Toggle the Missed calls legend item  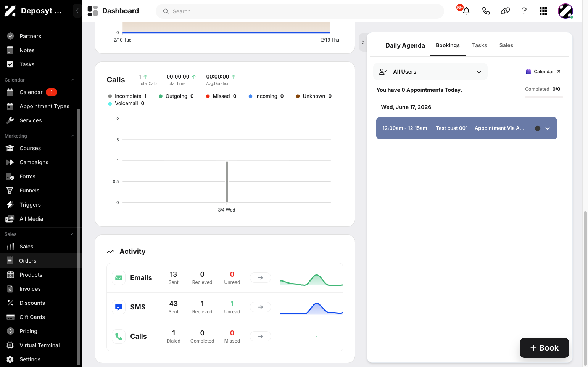[x=221, y=96]
